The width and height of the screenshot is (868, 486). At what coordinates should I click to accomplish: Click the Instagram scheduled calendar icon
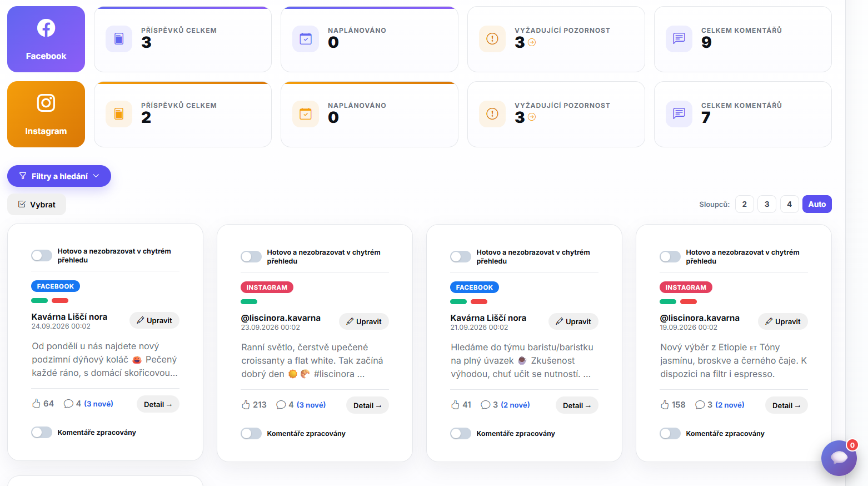coord(306,114)
